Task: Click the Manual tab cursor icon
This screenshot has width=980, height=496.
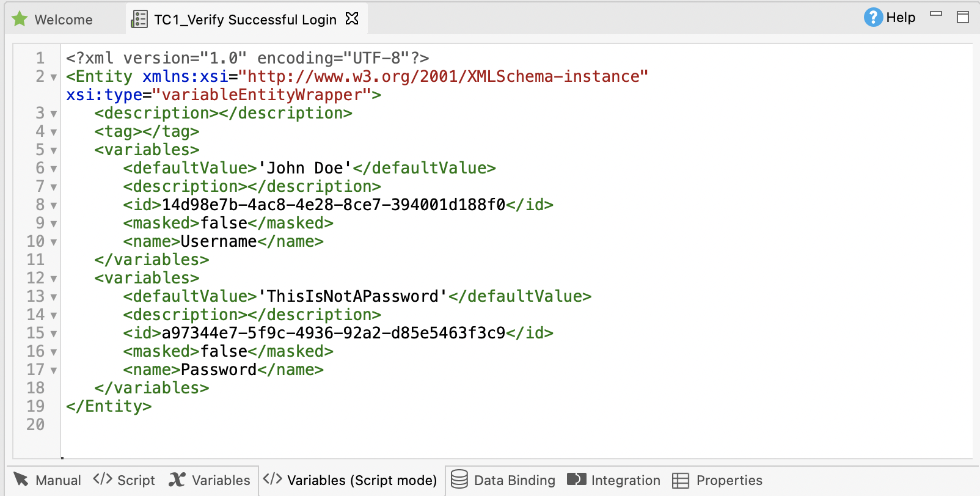Action: coord(21,480)
